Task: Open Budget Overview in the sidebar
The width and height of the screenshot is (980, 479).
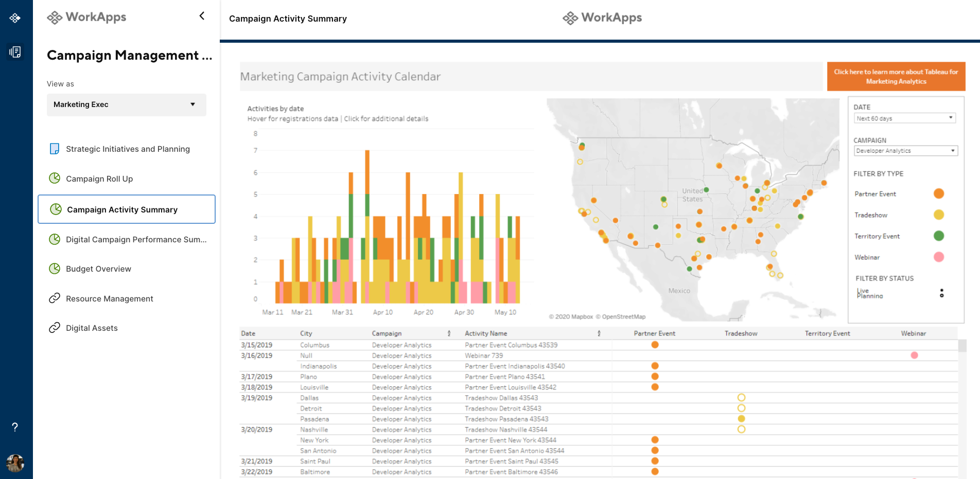Action: (98, 269)
